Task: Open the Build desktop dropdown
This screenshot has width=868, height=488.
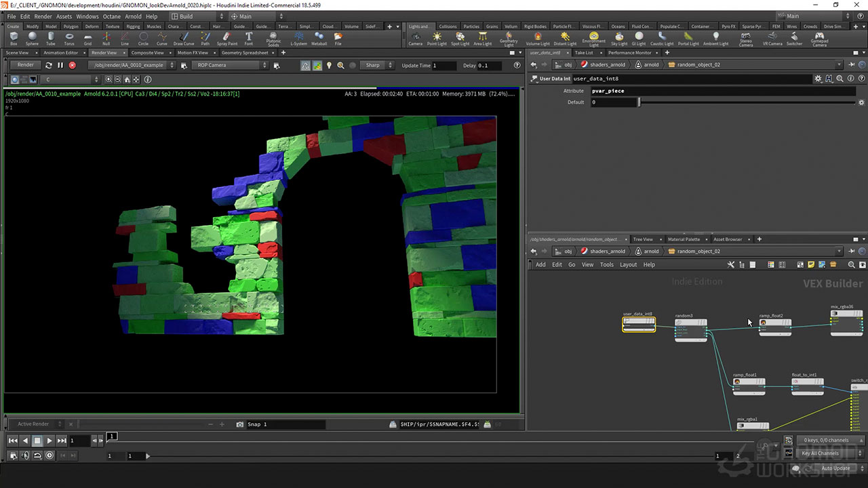Action: (x=197, y=16)
